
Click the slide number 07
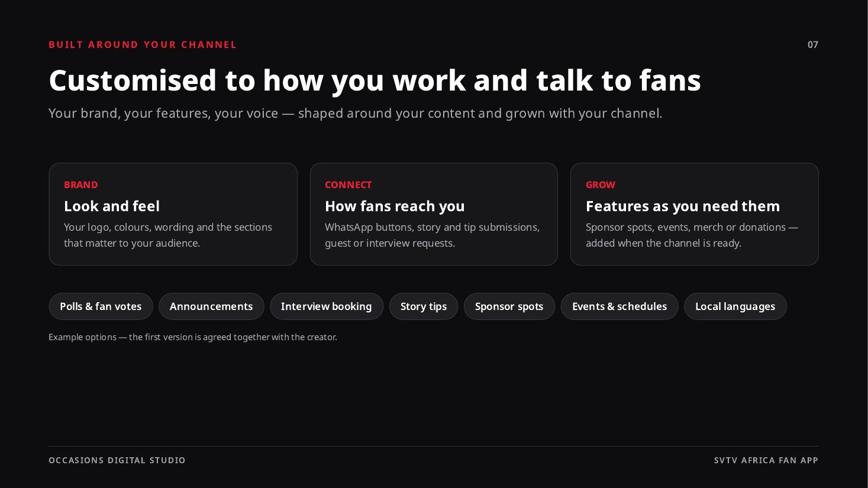tap(813, 44)
